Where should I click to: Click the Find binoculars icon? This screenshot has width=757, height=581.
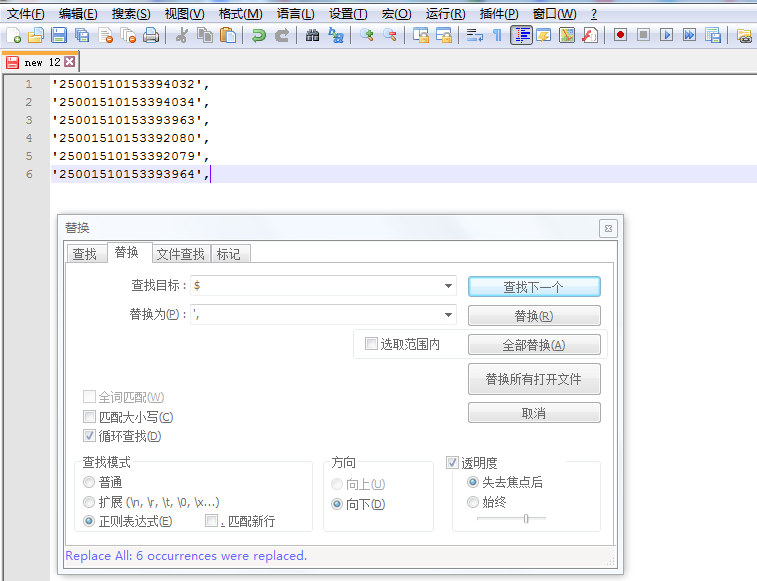pos(312,35)
